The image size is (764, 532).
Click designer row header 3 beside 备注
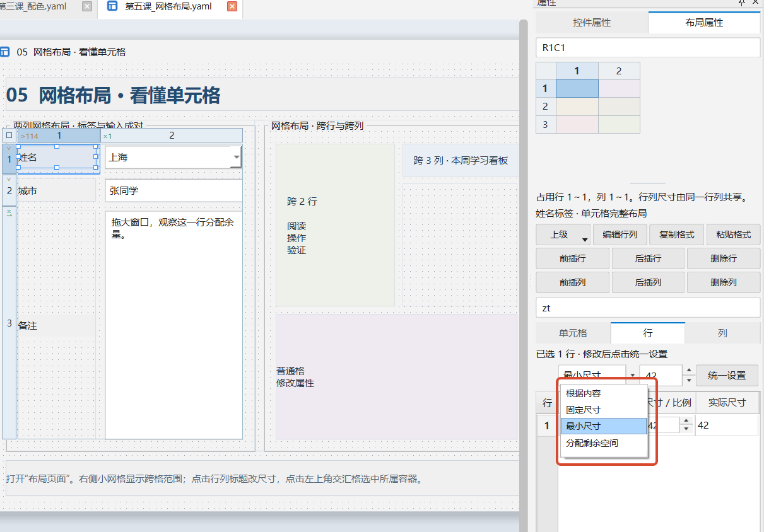point(9,323)
